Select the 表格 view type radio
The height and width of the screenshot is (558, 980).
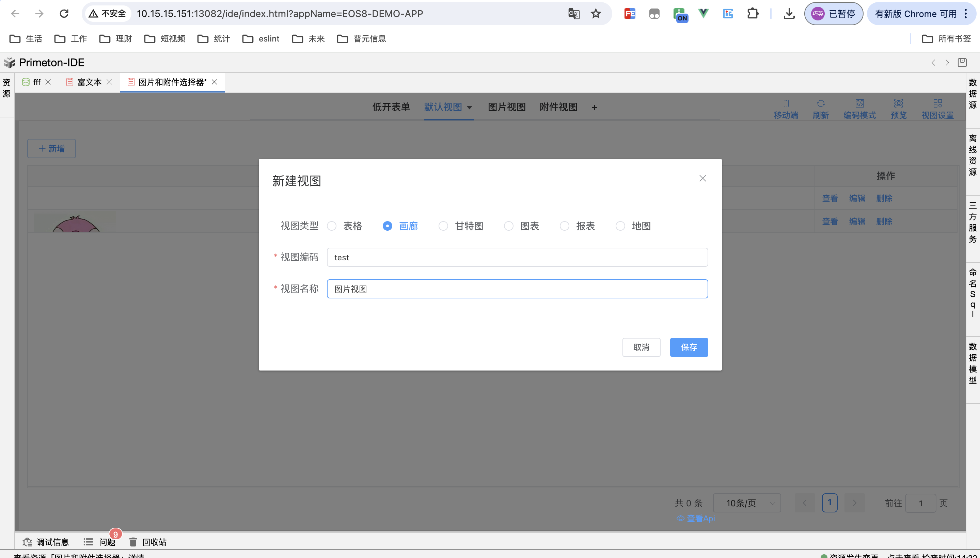pos(332,226)
